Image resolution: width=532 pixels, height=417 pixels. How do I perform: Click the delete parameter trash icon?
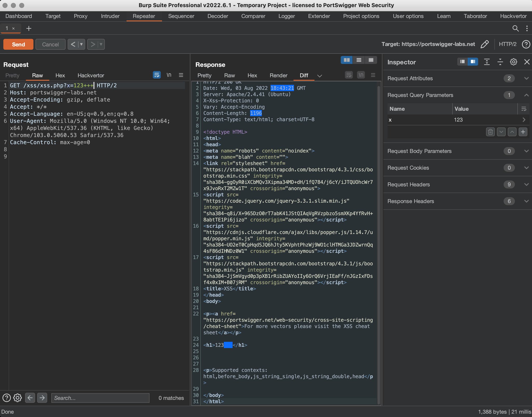point(490,132)
